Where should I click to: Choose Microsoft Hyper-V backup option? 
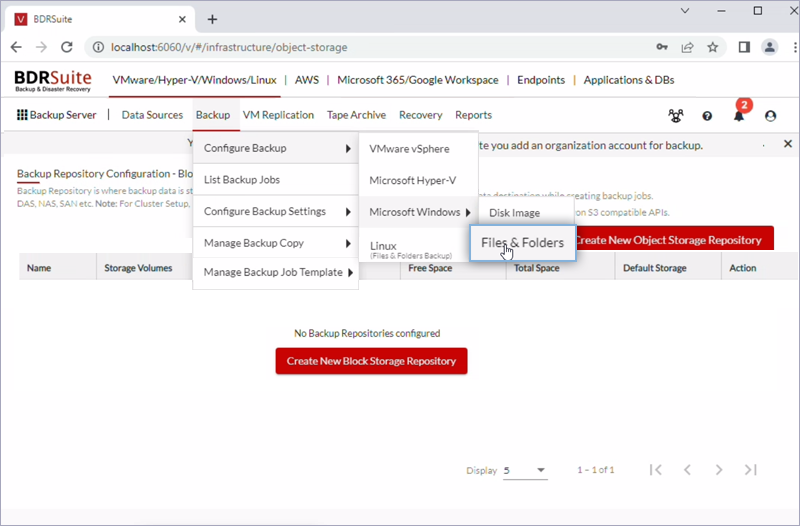click(419, 181)
